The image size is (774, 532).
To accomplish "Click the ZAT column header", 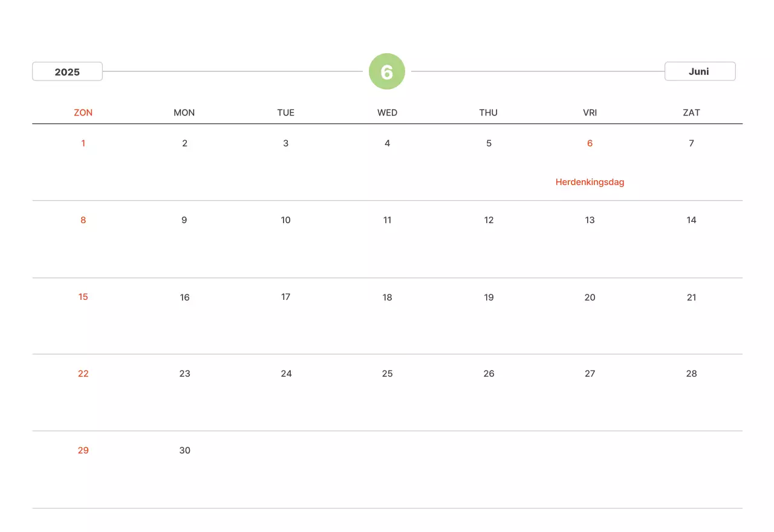I will click(691, 112).
